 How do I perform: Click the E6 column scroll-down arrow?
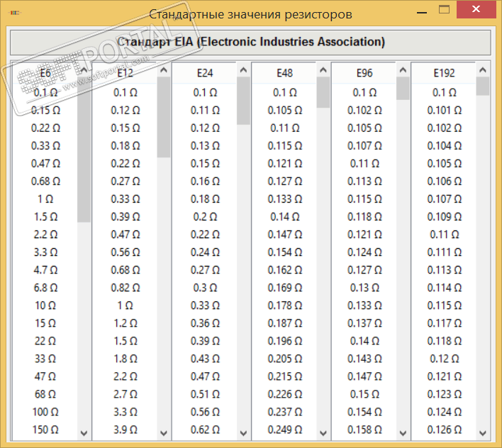tap(84, 433)
